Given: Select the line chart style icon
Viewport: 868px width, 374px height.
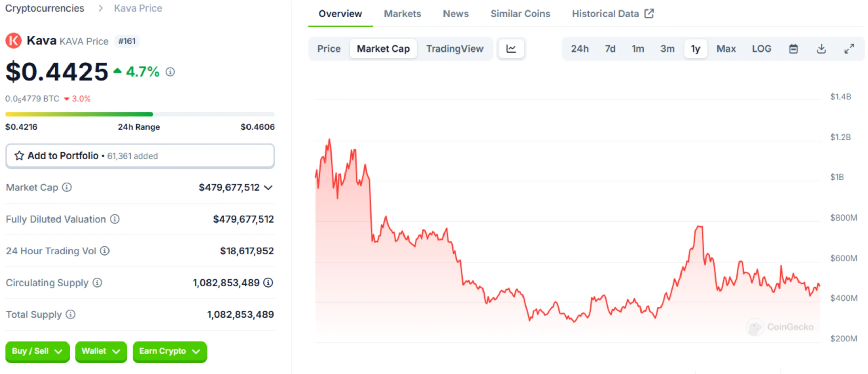Looking at the screenshot, I should [x=511, y=48].
